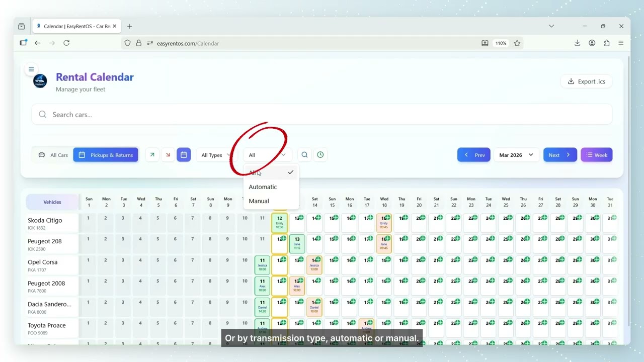The height and width of the screenshot is (362, 644).
Task: Select the Dacia Sandero vehicle row
Action: (52, 307)
